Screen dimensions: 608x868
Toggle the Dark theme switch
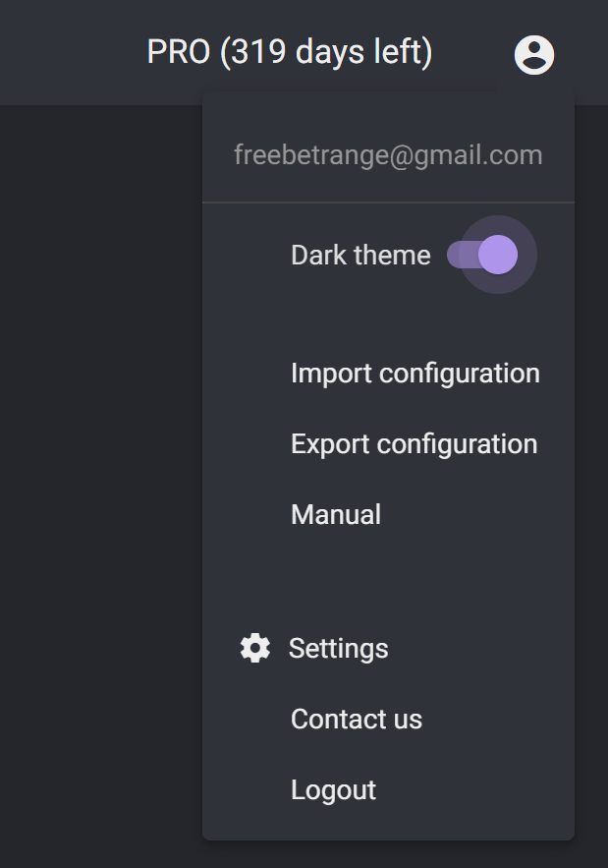tap(482, 255)
